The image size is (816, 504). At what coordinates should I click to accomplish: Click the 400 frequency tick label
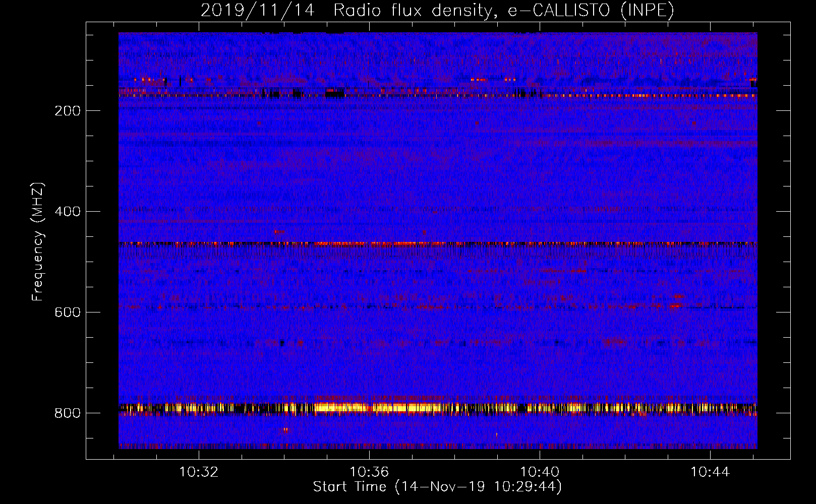click(x=68, y=212)
